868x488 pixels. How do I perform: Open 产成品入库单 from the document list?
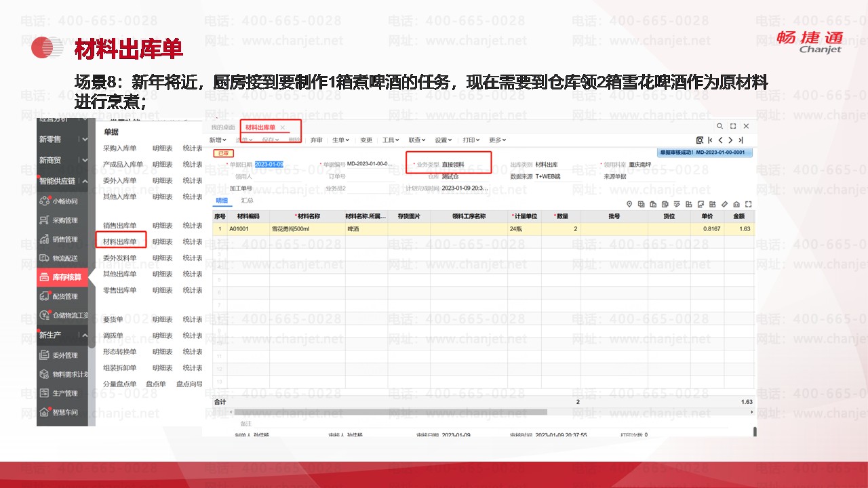point(123,164)
